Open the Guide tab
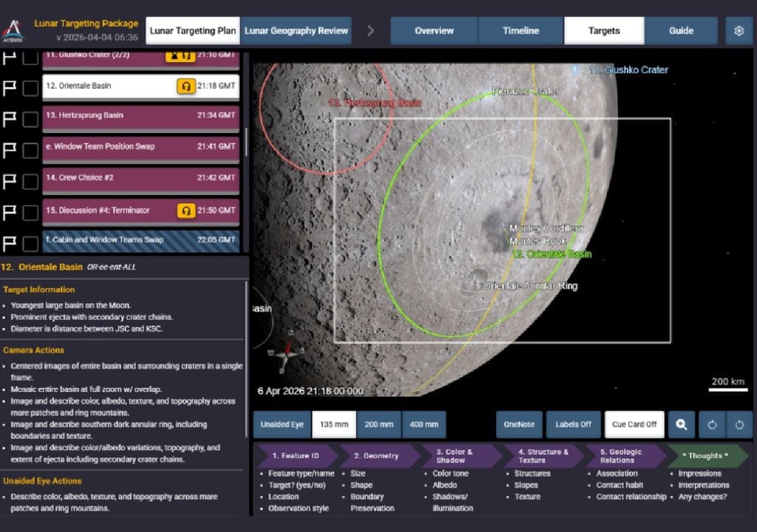 [x=682, y=31]
